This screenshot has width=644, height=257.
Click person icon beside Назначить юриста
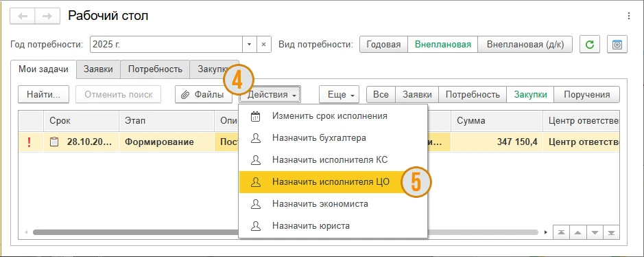pyautogui.click(x=256, y=226)
